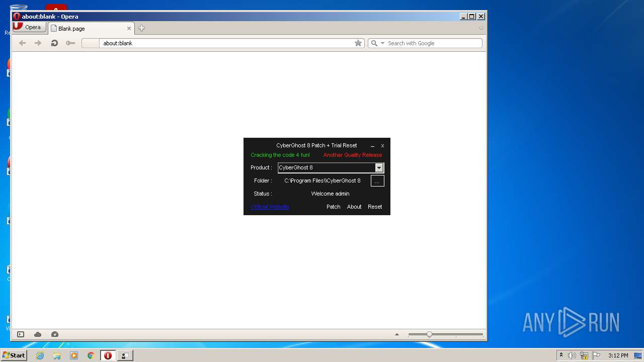Switch to the patcher taskbar button
This screenshot has height=362, width=644.
tap(125, 355)
